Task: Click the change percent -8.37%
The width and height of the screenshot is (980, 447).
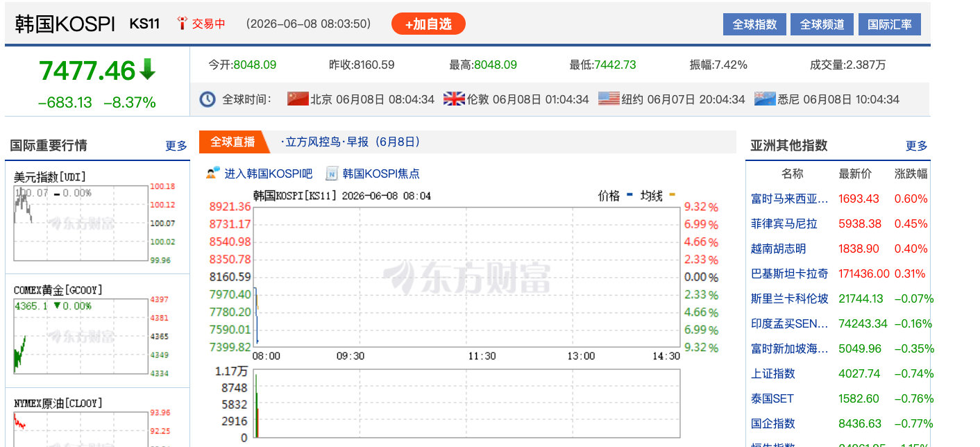Action: (x=130, y=103)
